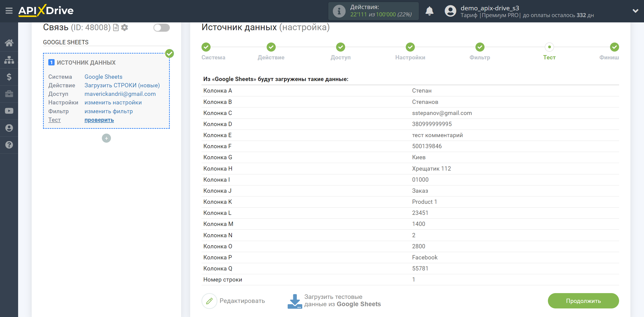Open the help question-mark icon
This screenshot has width=644, height=317.
click(x=9, y=145)
